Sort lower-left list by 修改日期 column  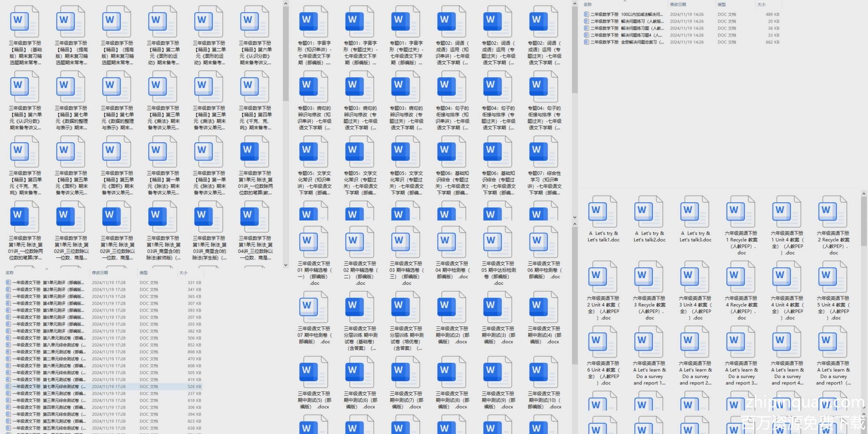[x=100, y=273]
